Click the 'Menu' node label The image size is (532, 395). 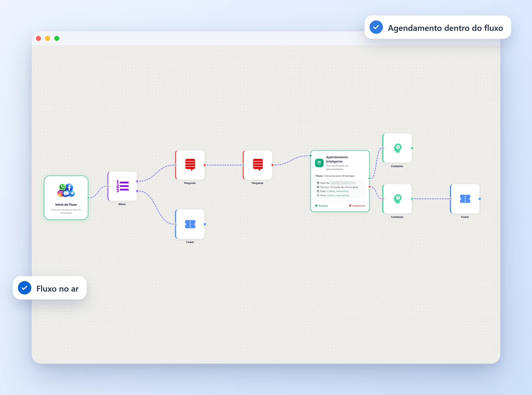tap(122, 204)
